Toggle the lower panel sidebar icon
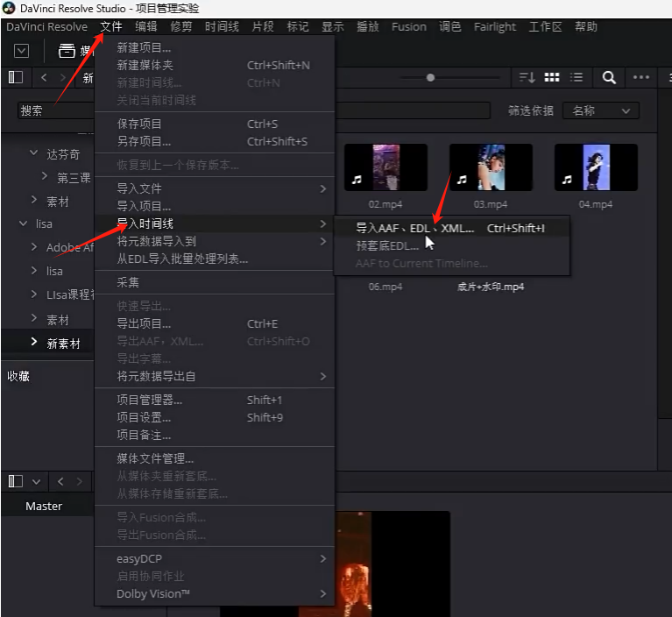This screenshot has width=672, height=617. tap(16, 481)
